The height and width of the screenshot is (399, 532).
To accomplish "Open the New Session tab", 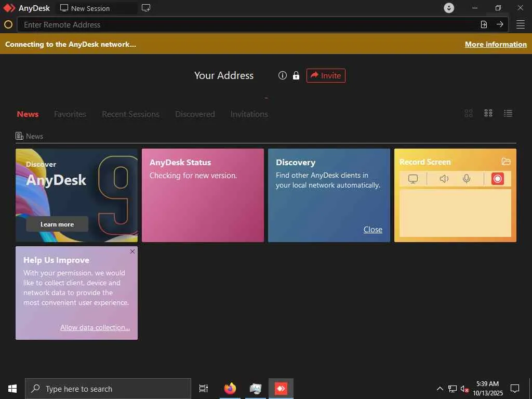I will [x=97, y=8].
